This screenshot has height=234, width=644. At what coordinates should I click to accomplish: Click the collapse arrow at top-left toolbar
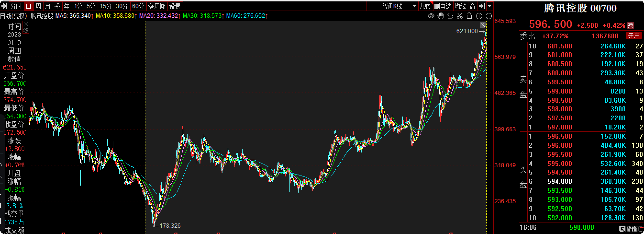click(x=4, y=6)
